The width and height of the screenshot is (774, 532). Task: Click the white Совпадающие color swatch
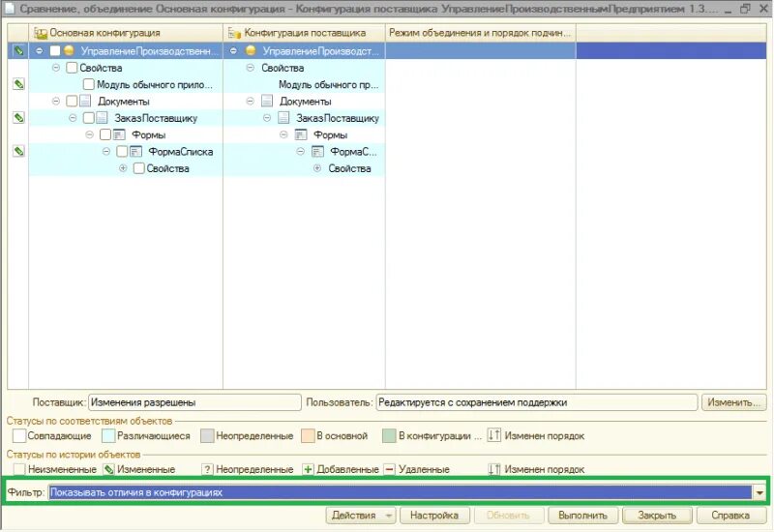click(x=19, y=436)
